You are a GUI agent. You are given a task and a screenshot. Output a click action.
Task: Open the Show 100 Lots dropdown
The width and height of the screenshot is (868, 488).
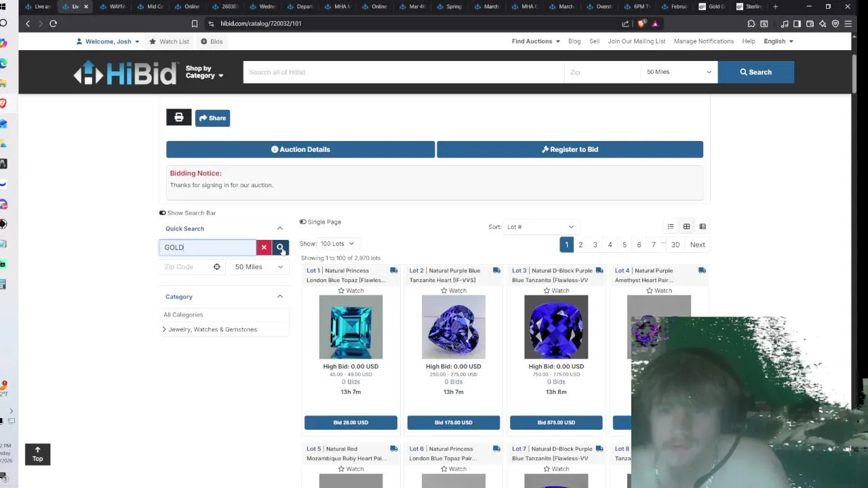tap(337, 244)
